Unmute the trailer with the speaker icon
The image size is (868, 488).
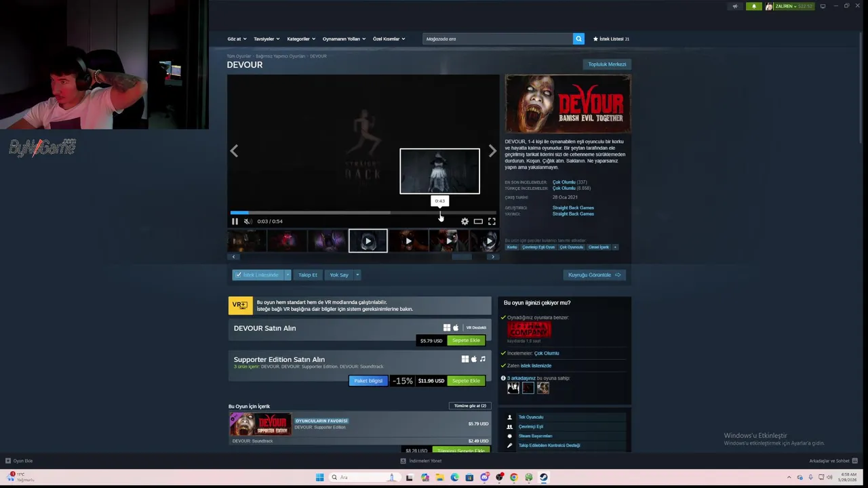tap(248, 221)
